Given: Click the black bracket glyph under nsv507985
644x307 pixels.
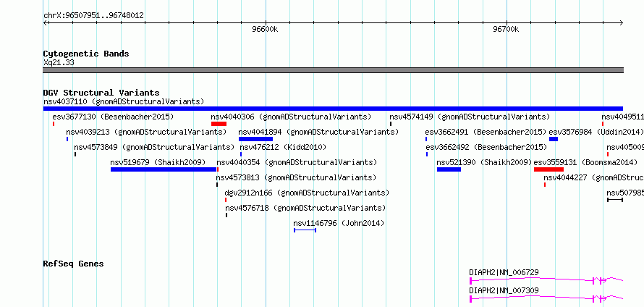Looking at the screenshot, I should (x=615, y=200).
